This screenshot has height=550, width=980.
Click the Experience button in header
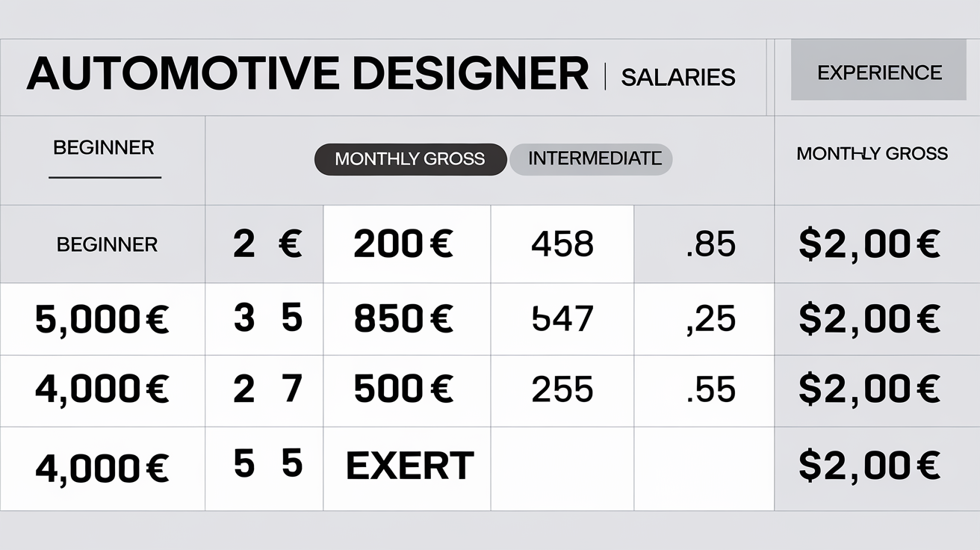(x=878, y=72)
